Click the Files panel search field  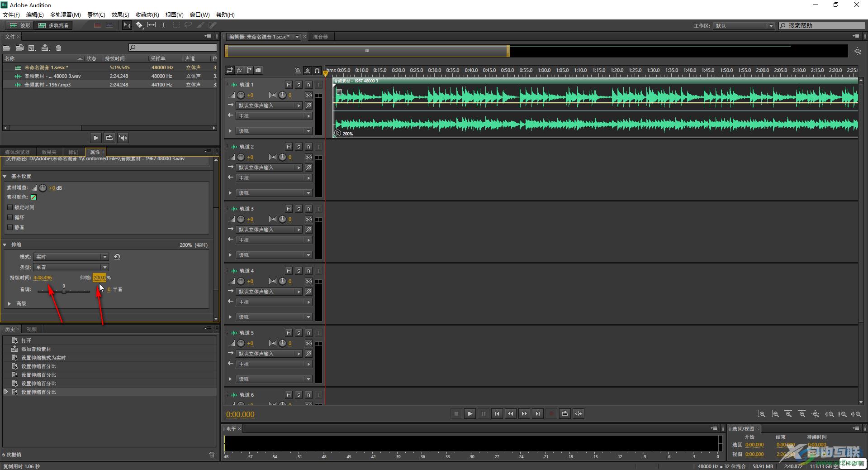[173, 48]
